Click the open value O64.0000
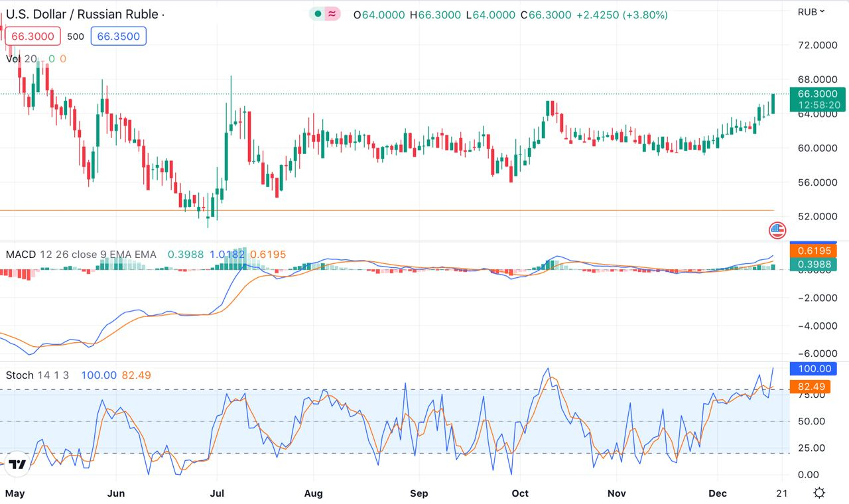This screenshot has width=849, height=504. pyautogui.click(x=379, y=15)
